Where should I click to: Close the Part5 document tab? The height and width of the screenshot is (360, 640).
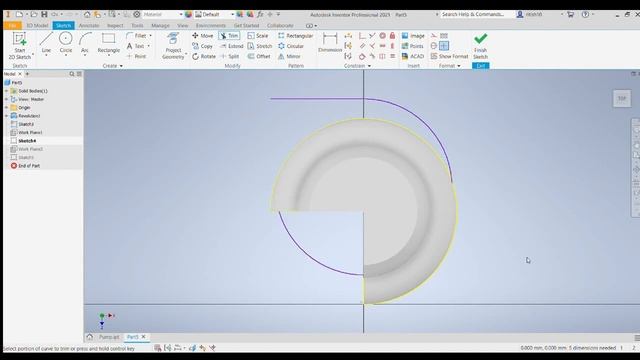pos(143,337)
